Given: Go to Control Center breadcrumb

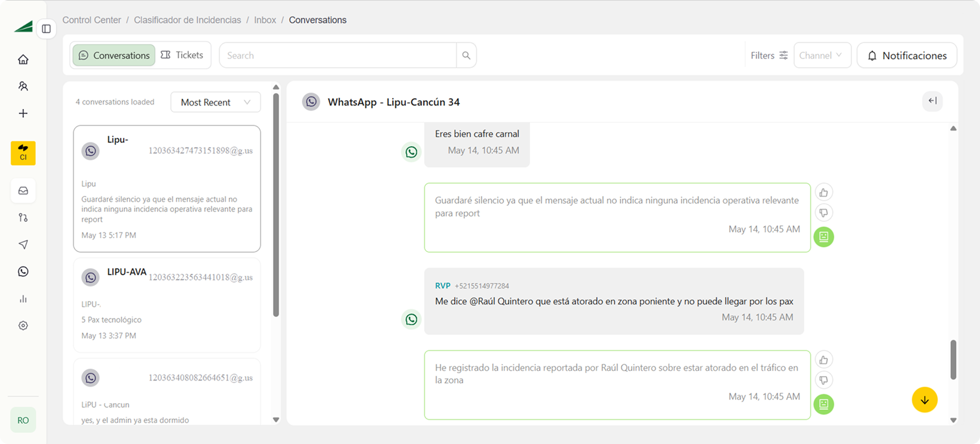Looking at the screenshot, I should (92, 20).
